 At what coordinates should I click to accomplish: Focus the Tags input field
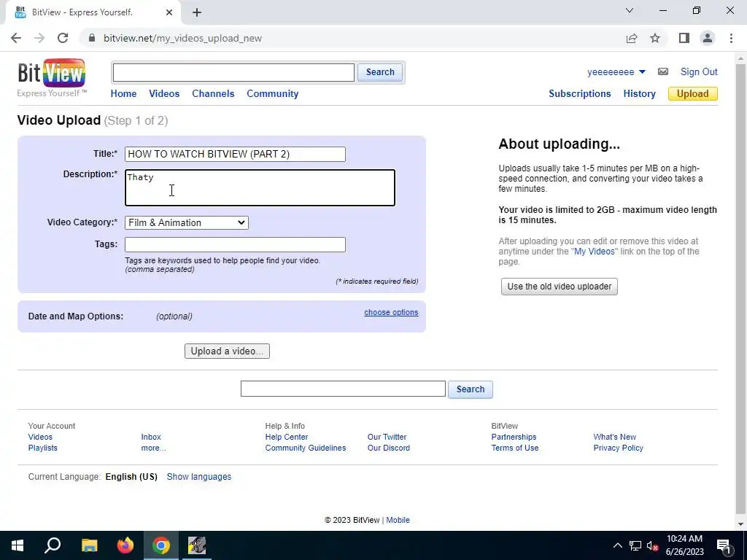coord(235,245)
